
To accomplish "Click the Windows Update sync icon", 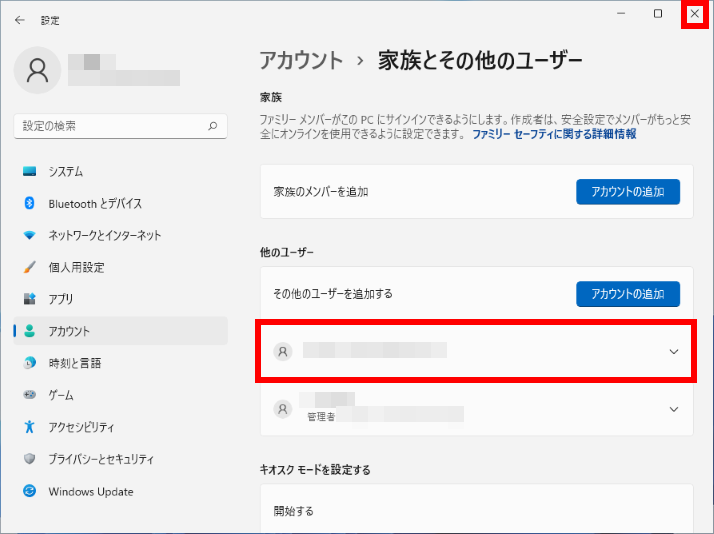I will pos(30,491).
